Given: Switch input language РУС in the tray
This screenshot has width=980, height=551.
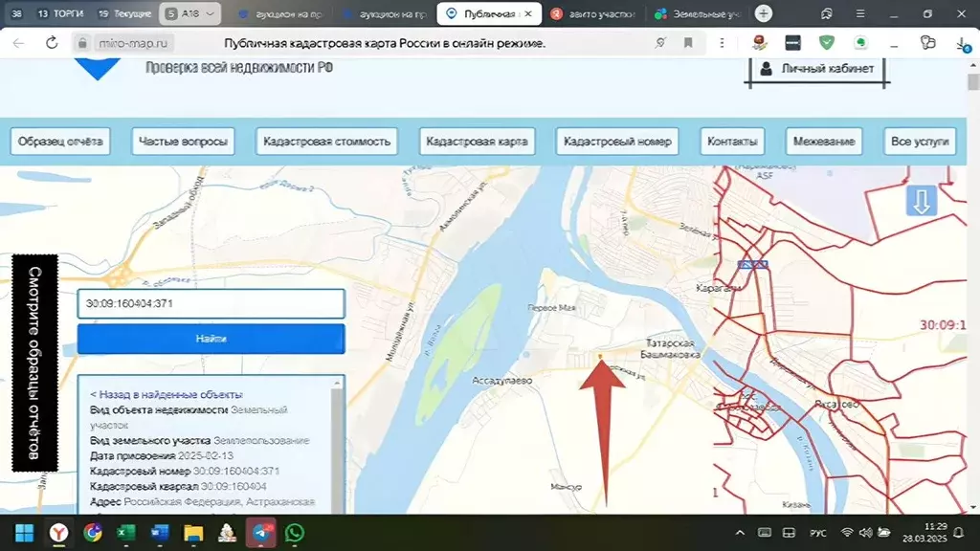Looking at the screenshot, I should (817, 533).
